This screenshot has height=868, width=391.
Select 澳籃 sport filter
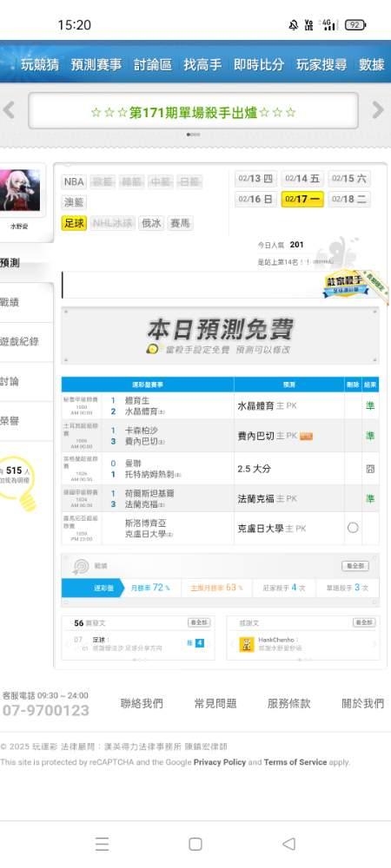(74, 202)
